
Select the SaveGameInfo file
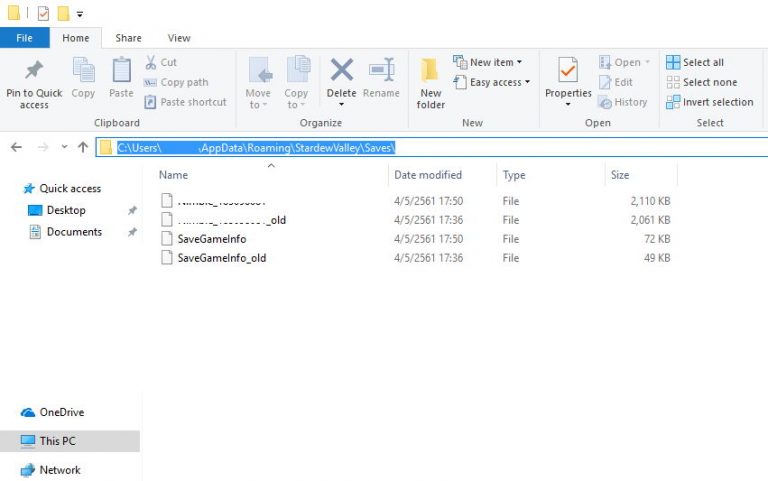tap(415, 239)
